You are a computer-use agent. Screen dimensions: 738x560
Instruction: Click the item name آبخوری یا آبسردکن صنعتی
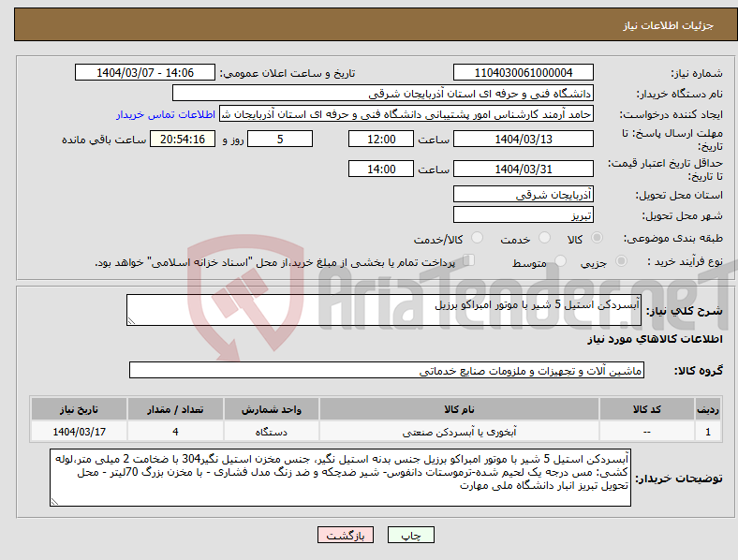click(x=459, y=432)
